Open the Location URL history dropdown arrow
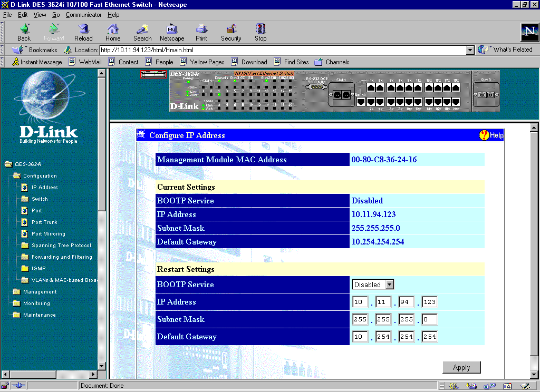 pyautogui.click(x=470, y=50)
